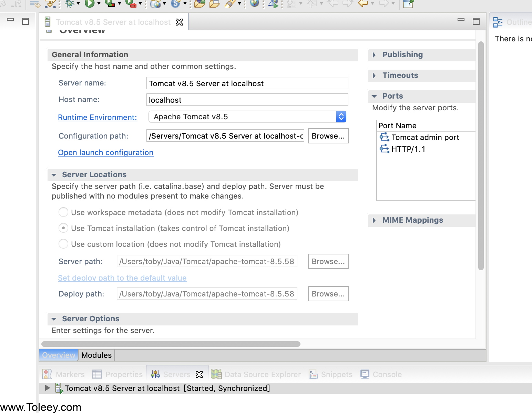This screenshot has height=413, width=532.
Task: Select Use Tomcat installation radio button
Action: tap(63, 228)
